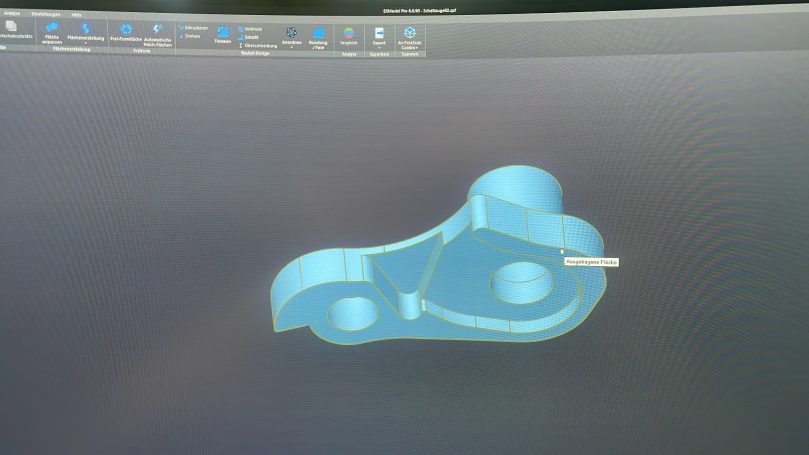Click the Export icon
The height and width of the screenshot is (455, 809).
pyautogui.click(x=379, y=34)
